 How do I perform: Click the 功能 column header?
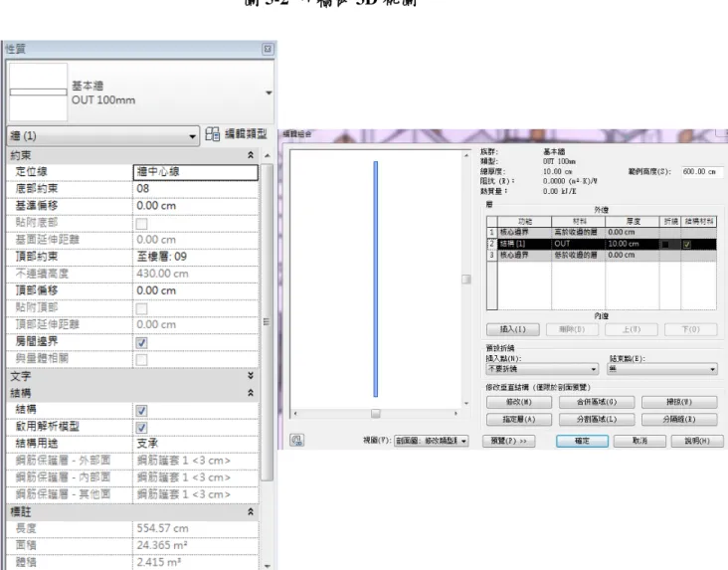point(525,222)
